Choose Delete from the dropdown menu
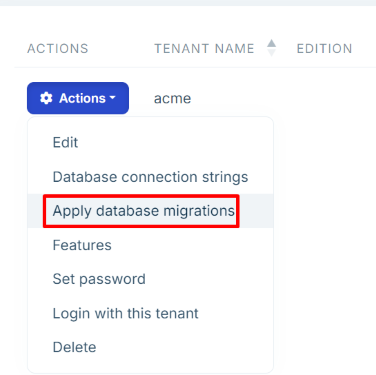 tap(150, 348)
